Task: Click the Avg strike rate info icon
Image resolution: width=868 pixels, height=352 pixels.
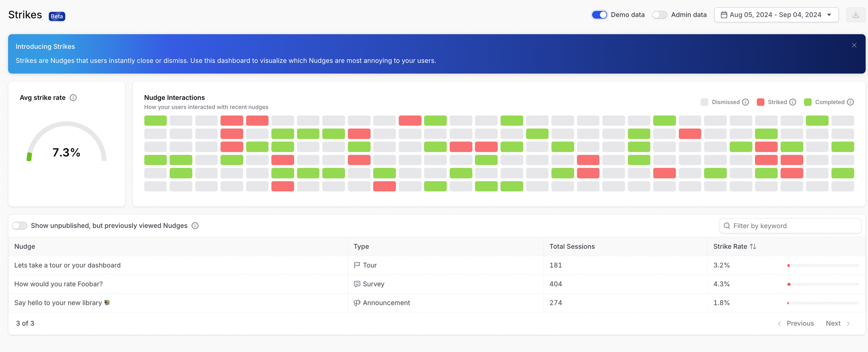Action: (x=73, y=98)
